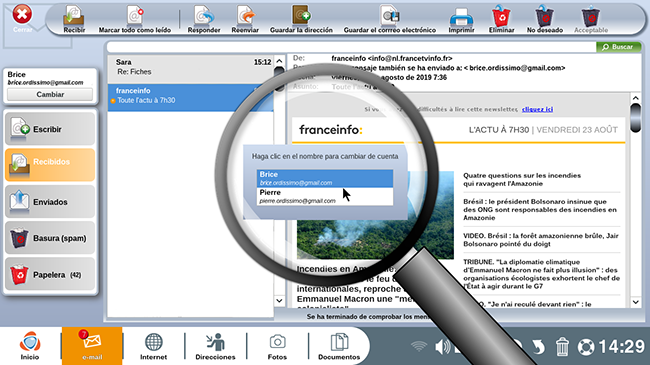This screenshot has height=365, width=650.
Task: Click the Cambiar account button
Action: tap(50, 95)
